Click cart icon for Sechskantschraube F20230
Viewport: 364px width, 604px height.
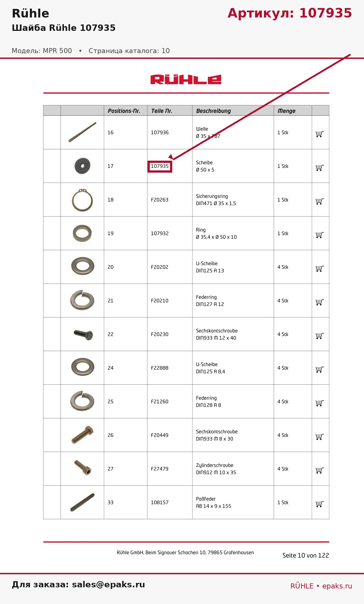click(320, 336)
